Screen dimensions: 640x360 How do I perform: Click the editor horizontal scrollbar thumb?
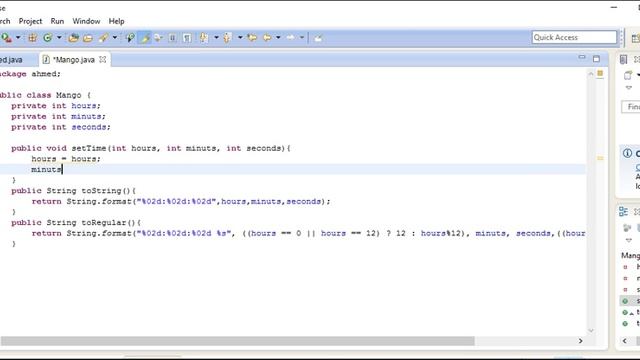[x=238, y=341]
